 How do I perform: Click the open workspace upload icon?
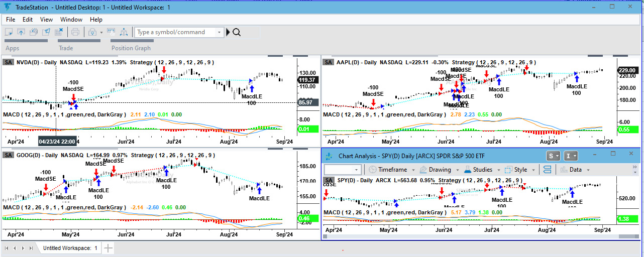[21, 32]
